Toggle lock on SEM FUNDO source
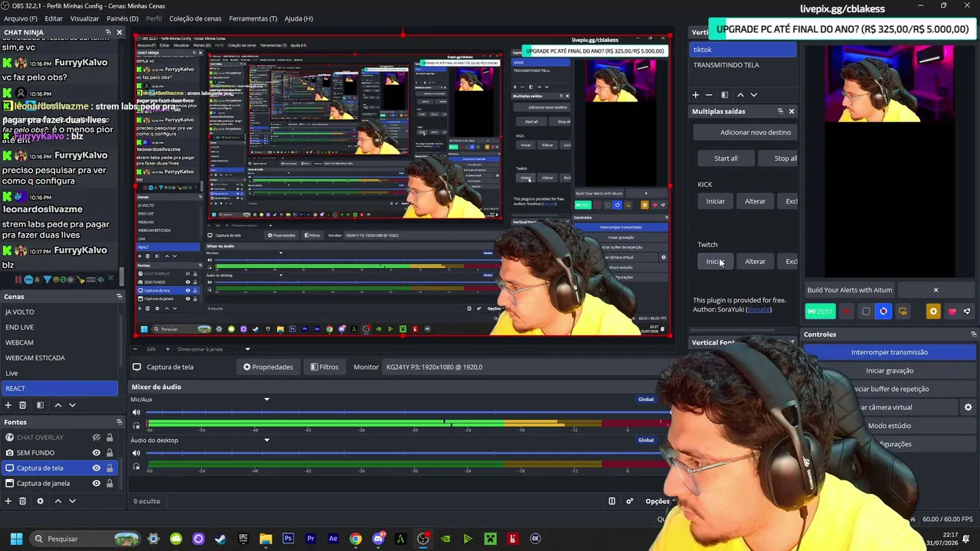The width and height of the screenshot is (980, 551). (109, 453)
